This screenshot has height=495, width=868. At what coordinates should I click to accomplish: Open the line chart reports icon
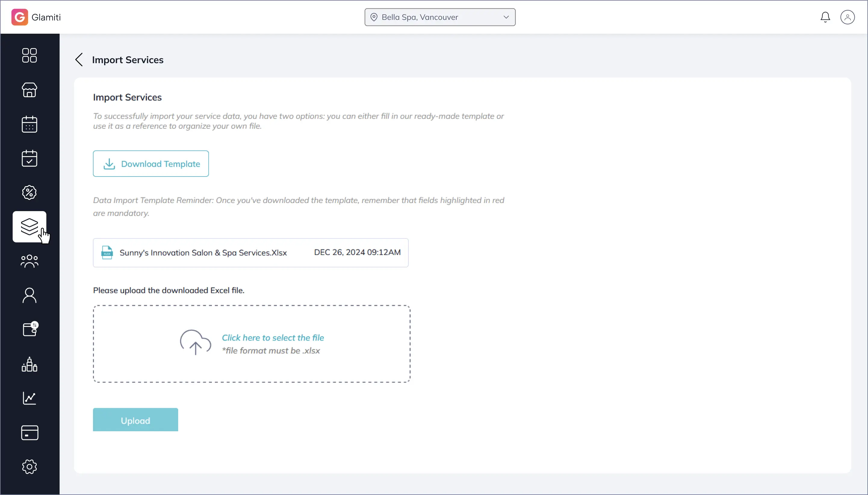pyautogui.click(x=29, y=398)
